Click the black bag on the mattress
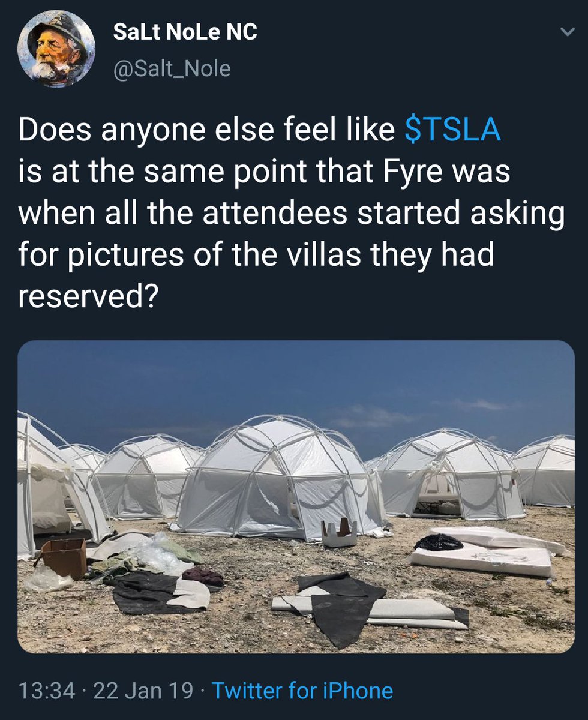 439,542
